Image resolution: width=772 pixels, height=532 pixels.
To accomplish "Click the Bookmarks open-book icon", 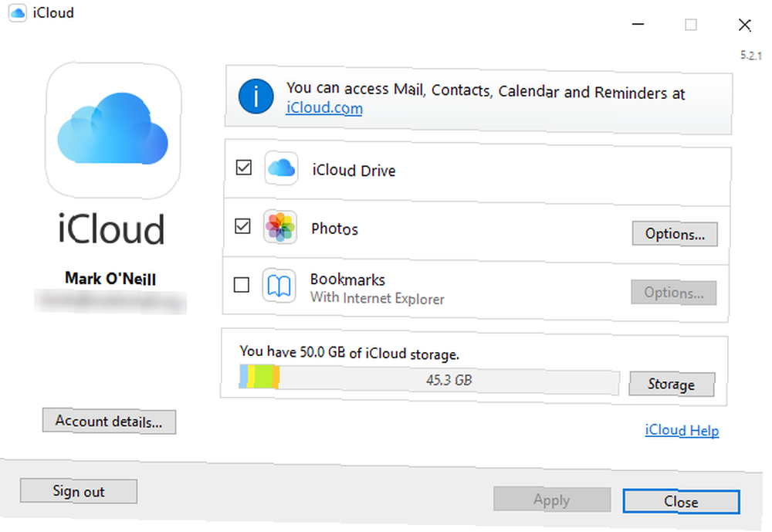I will tap(279, 286).
